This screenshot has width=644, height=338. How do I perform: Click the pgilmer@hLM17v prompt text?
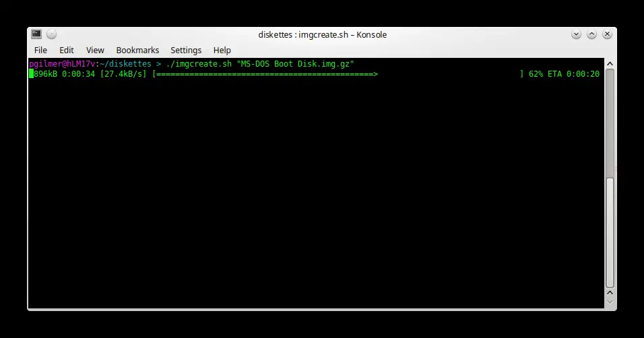point(62,64)
